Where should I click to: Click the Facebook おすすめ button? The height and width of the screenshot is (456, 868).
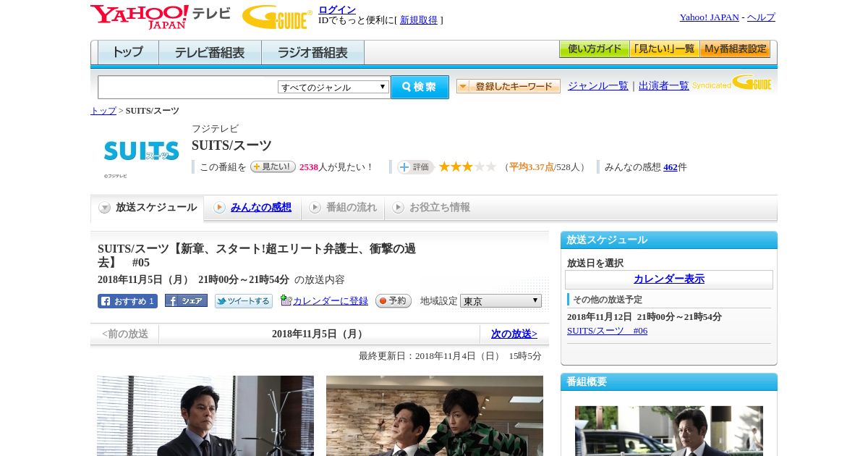coord(127,301)
